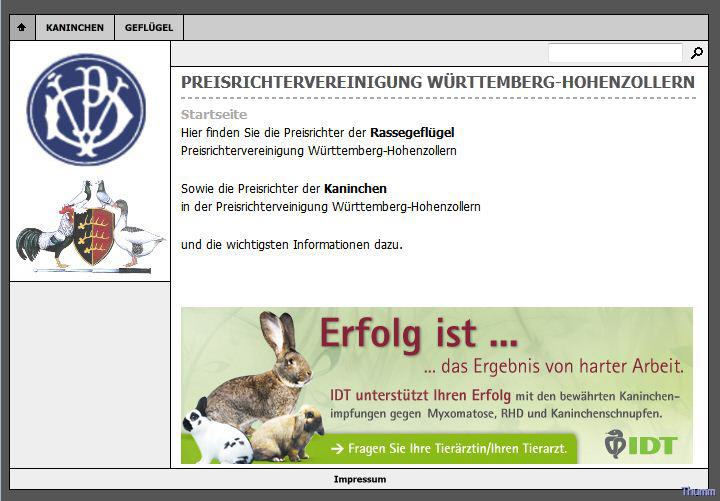The height and width of the screenshot is (501, 720).
Task: Follow the bold Kaninchen text link
Action: pyautogui.click(x=355, y=188)
